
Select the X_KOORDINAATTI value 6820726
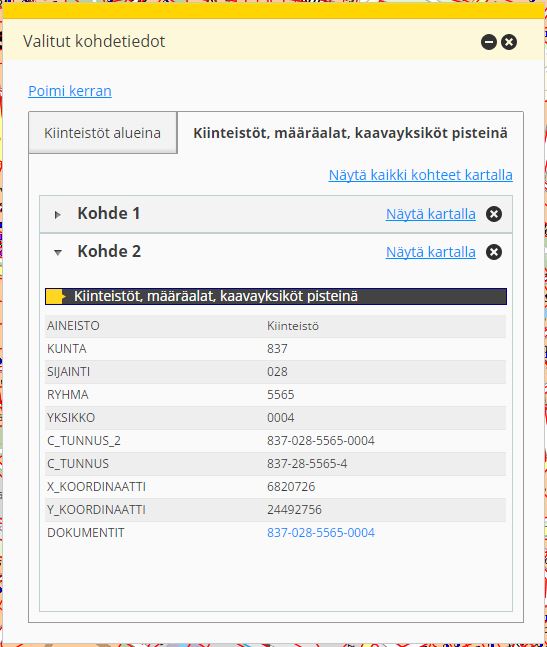[x=291, y=487]
